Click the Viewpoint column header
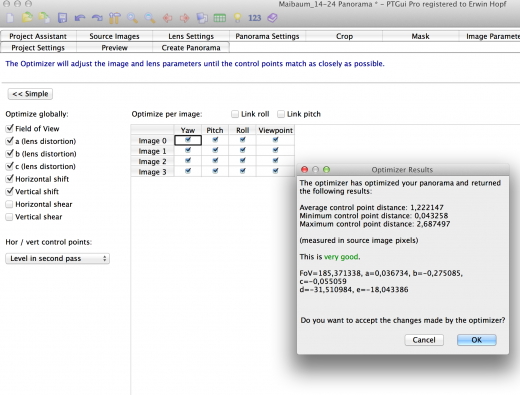The height and width of the screenshot is (395, 520). [275, 130]
